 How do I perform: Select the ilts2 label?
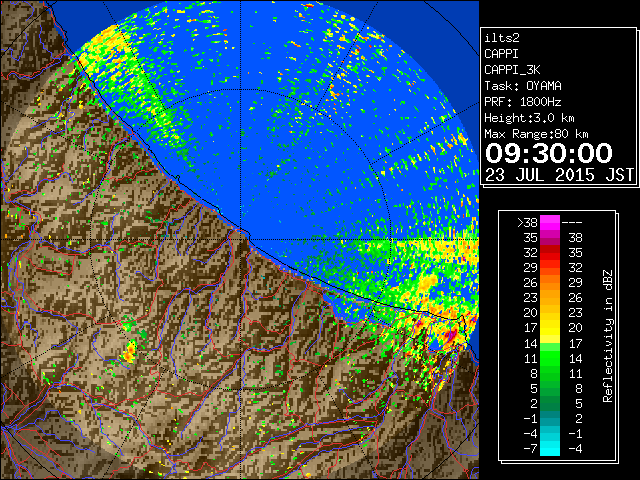[x=502, y=38]
